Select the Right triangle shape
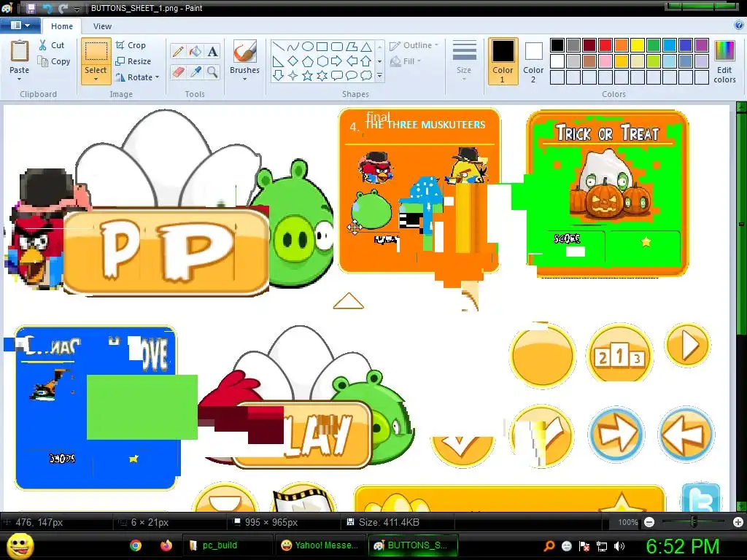 (x=279, y=61)
